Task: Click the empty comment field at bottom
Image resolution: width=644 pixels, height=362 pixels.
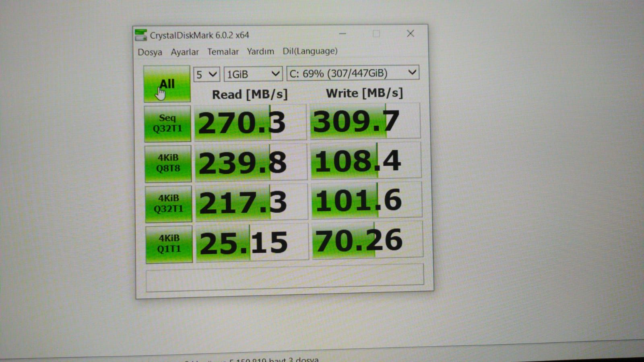Action: [285, 277]
